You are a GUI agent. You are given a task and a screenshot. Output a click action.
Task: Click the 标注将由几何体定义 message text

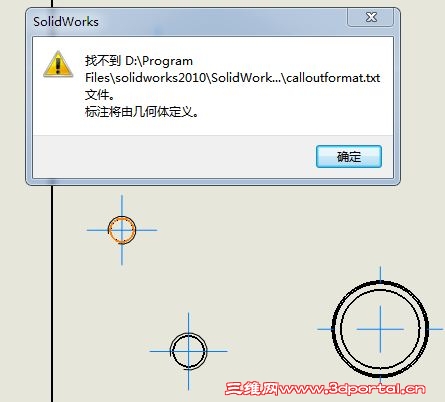pos(142,112)
